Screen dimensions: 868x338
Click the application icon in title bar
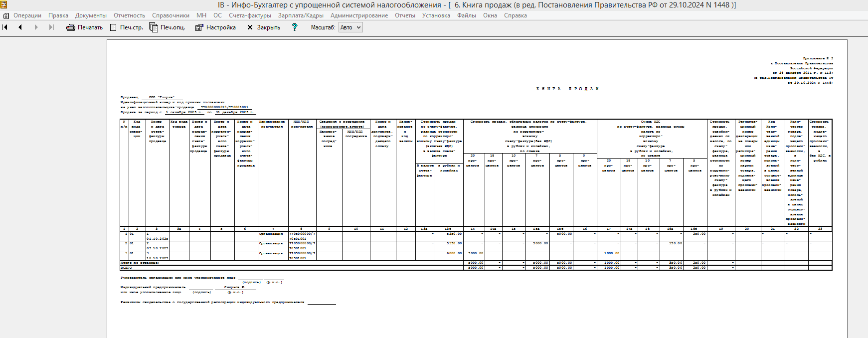(x=4, y=5)
